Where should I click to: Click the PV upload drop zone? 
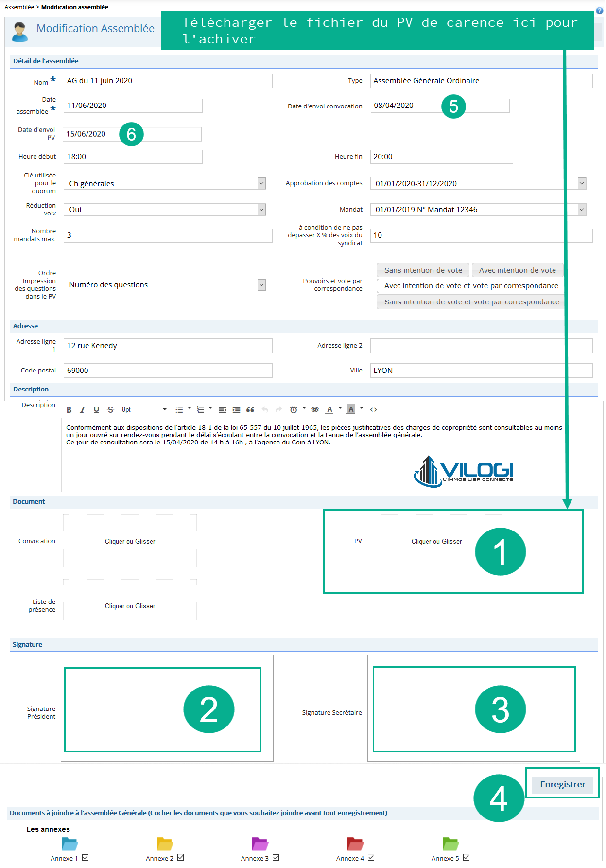pyautogui.click(x=436, y=541)
